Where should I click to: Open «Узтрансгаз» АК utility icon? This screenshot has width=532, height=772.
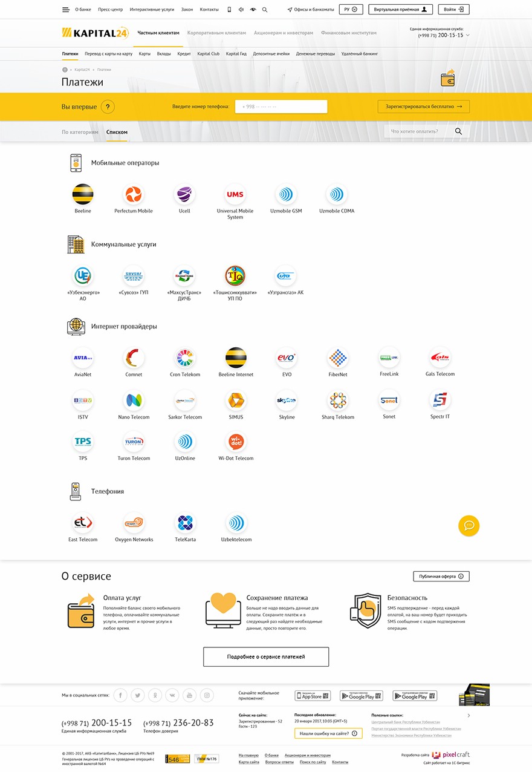point(285,276)
